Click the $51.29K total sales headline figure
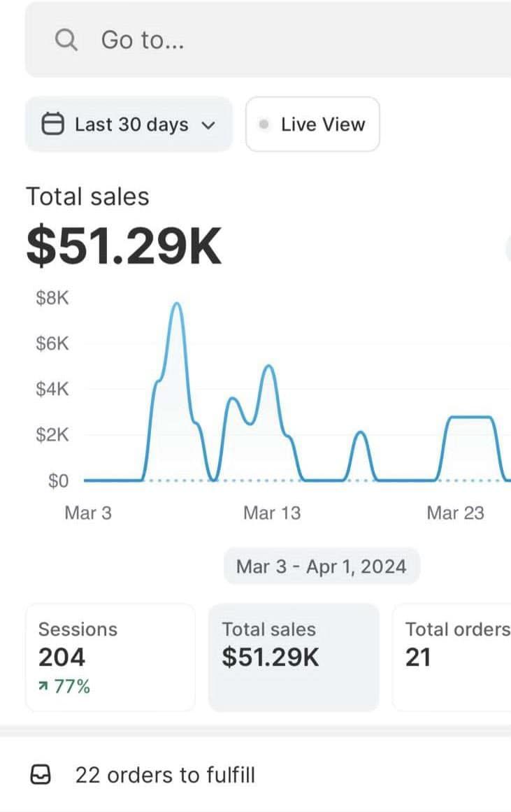The image size is (511, 812). click(124, 248)
